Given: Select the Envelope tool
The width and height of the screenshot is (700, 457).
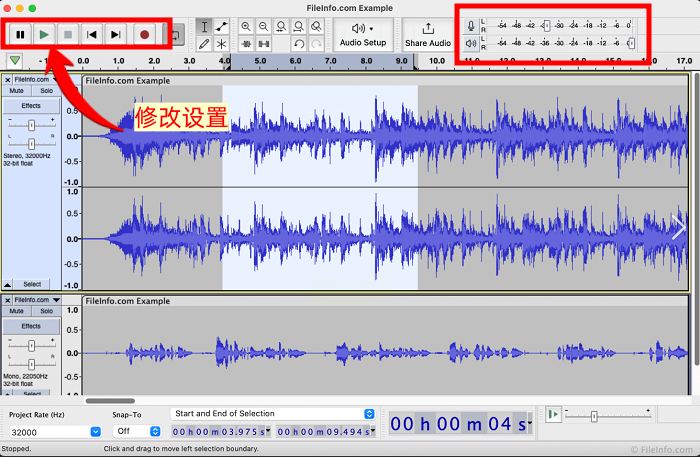Looking at the screenshot, I should pos(222,27).
